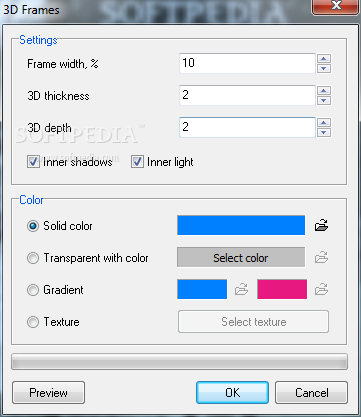
Task: Click the Frame width input field
Action: click(247, 63)
